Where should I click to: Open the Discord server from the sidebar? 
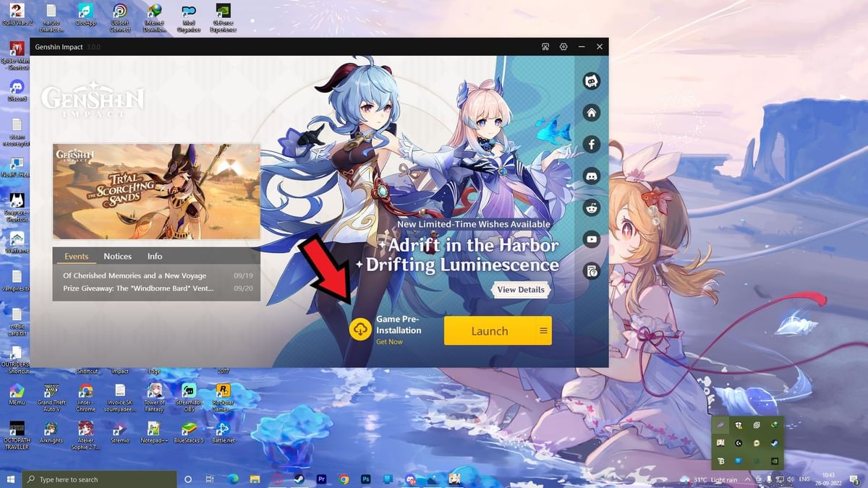pos(592,176)
